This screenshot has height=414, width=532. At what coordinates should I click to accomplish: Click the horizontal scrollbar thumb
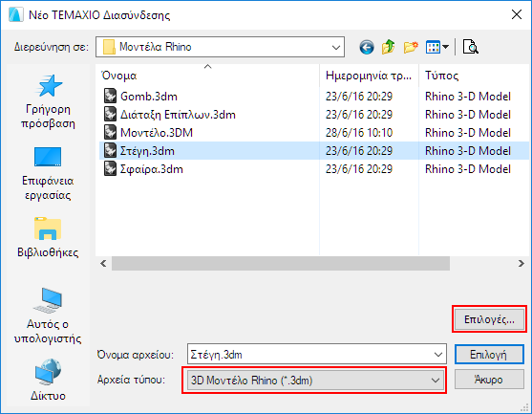click(281, 264)
